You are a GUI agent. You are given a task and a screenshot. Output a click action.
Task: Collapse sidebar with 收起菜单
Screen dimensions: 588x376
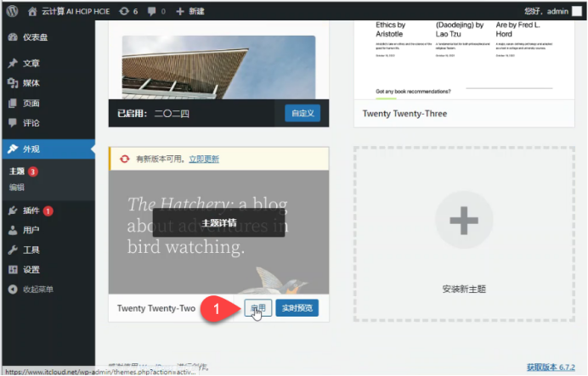point(38,289)
